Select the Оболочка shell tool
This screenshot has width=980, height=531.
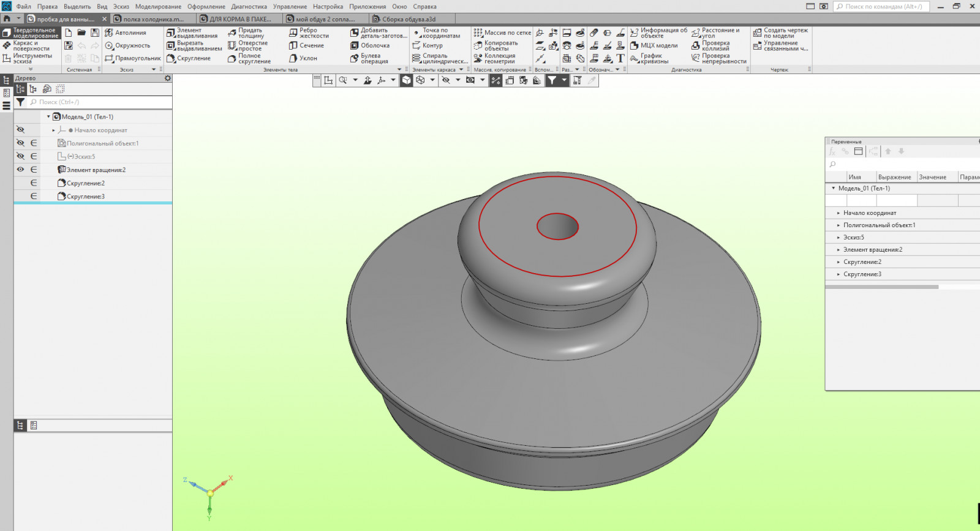370,45
